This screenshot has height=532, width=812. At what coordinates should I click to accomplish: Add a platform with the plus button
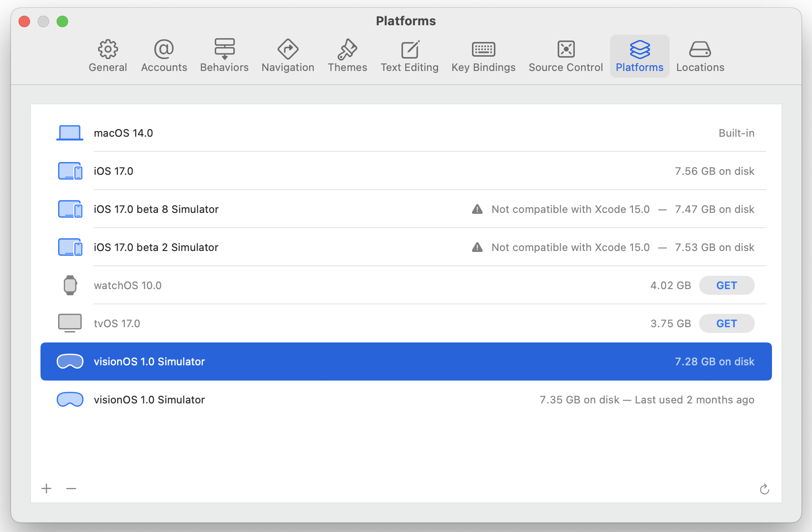click(x=47, y=488)
